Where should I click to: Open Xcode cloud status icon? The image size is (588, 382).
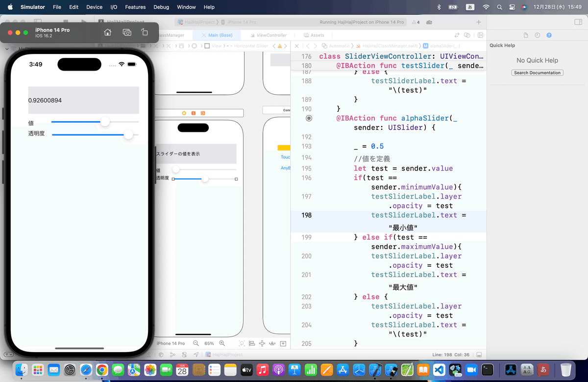[x=429, y=22]
